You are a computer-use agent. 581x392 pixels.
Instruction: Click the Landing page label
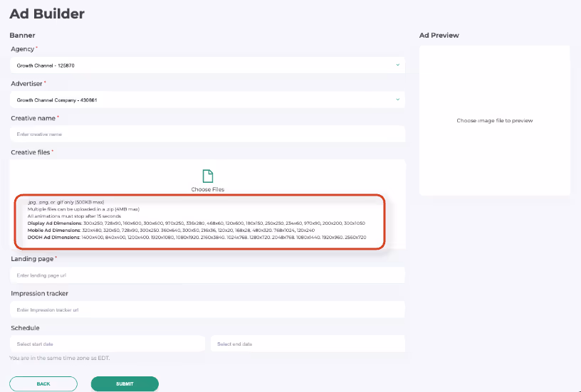point(32,259)
